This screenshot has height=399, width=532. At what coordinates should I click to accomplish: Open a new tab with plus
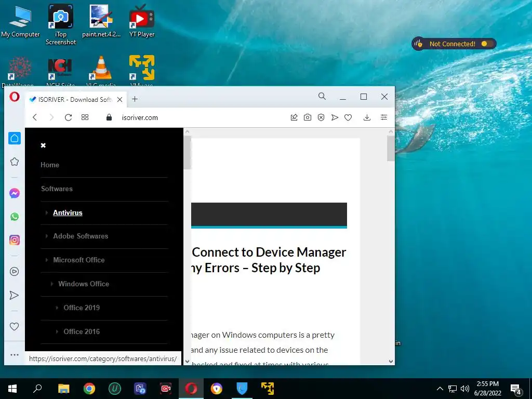point(135,99)
